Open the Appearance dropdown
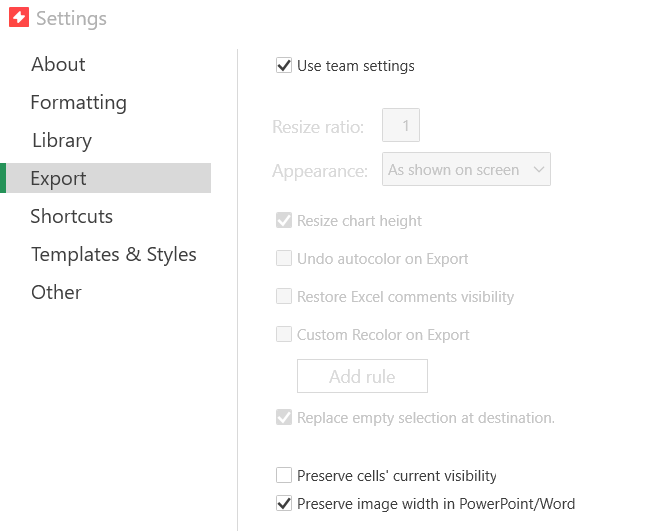 [466, 169]
